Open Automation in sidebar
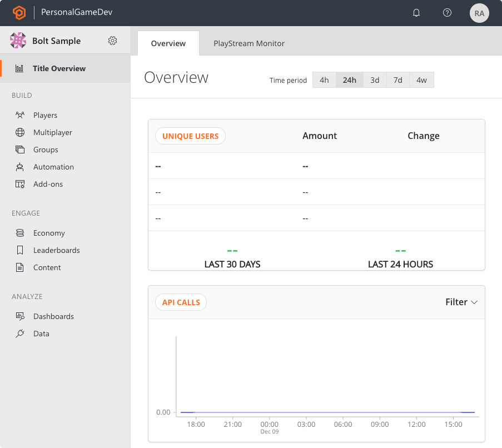The image size is (502, 448). coord(53,167)
